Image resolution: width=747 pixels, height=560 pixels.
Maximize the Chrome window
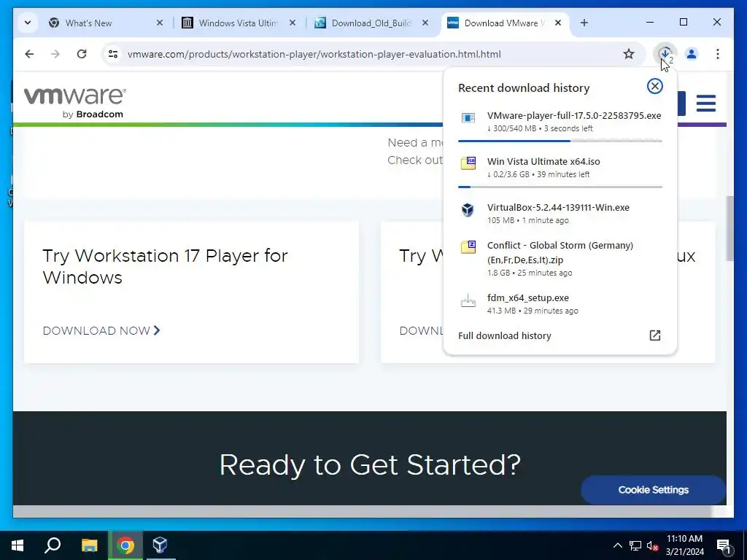click(x=683, y=22)
